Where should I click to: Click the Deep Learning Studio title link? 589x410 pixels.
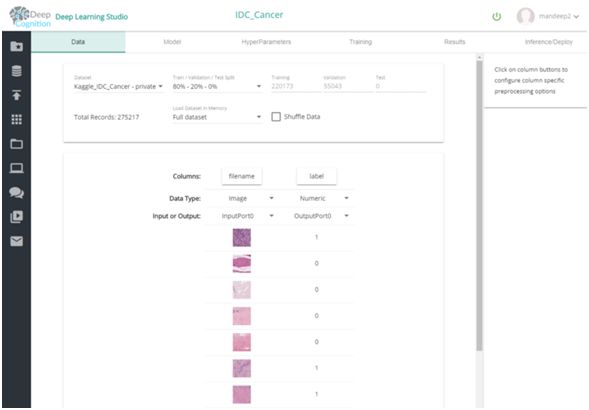[92, 17]
